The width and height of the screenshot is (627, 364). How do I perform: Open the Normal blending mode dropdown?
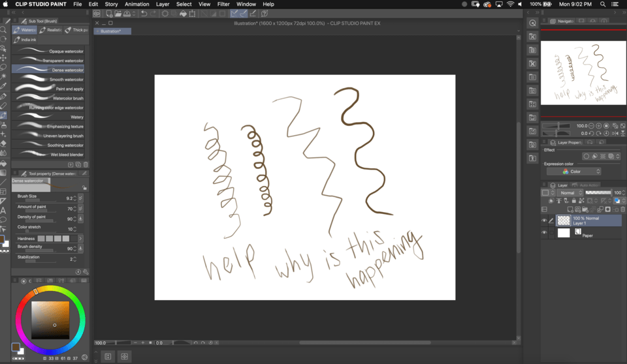coord(568,193)
